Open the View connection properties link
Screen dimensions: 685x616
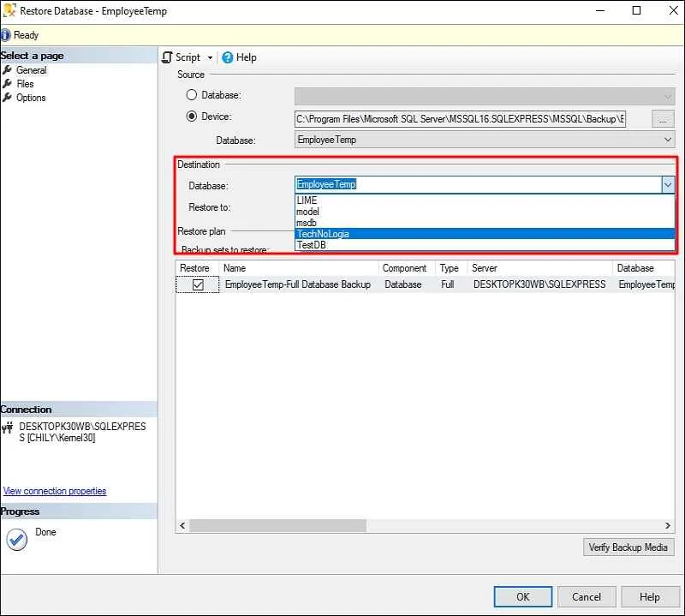[55, 491]
